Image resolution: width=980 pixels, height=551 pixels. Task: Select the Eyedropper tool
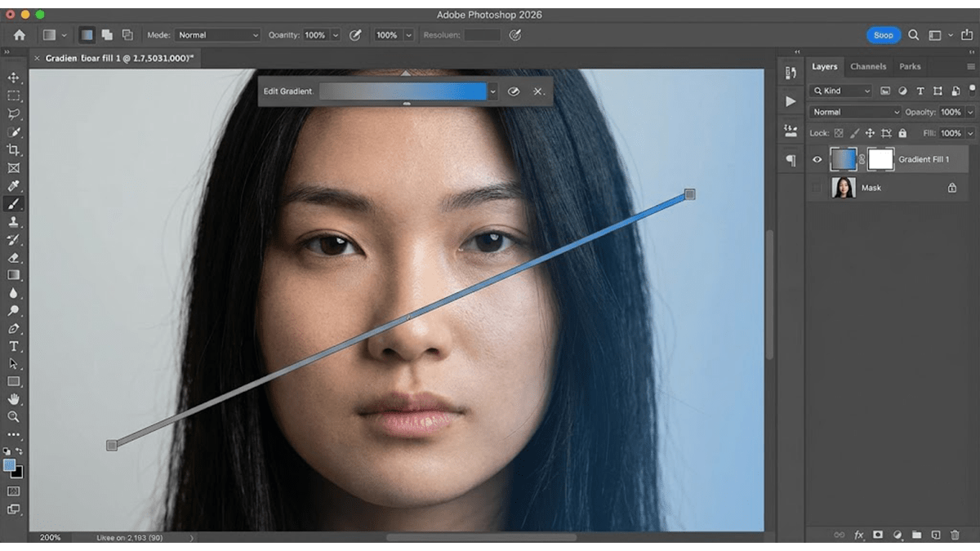pyautogui.click(x=13, y=185)
